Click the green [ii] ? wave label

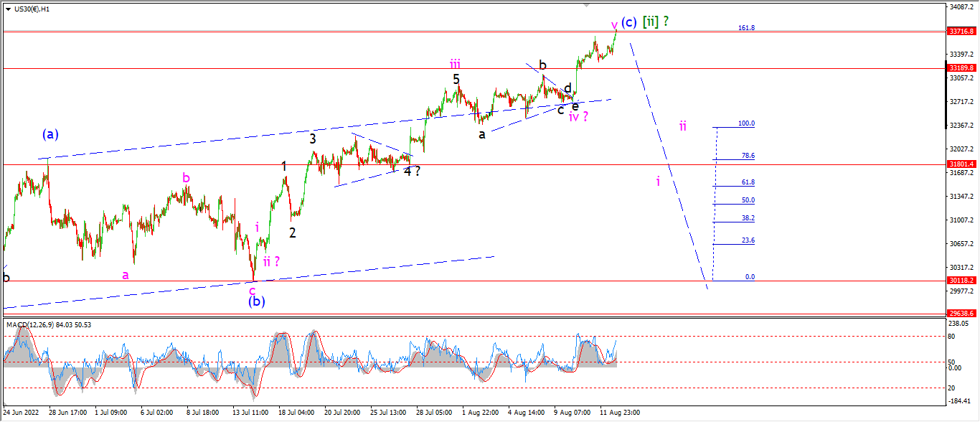click(x=656, y=22)
